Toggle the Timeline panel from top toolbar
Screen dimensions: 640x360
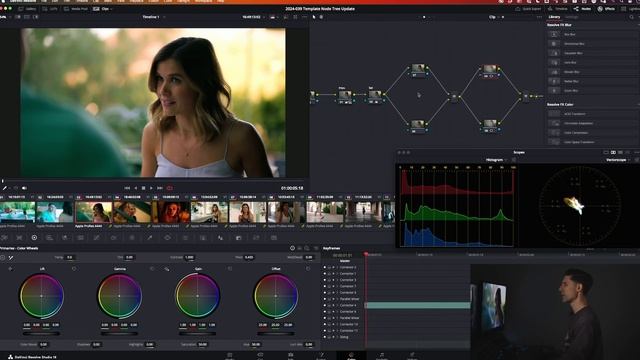558,9
